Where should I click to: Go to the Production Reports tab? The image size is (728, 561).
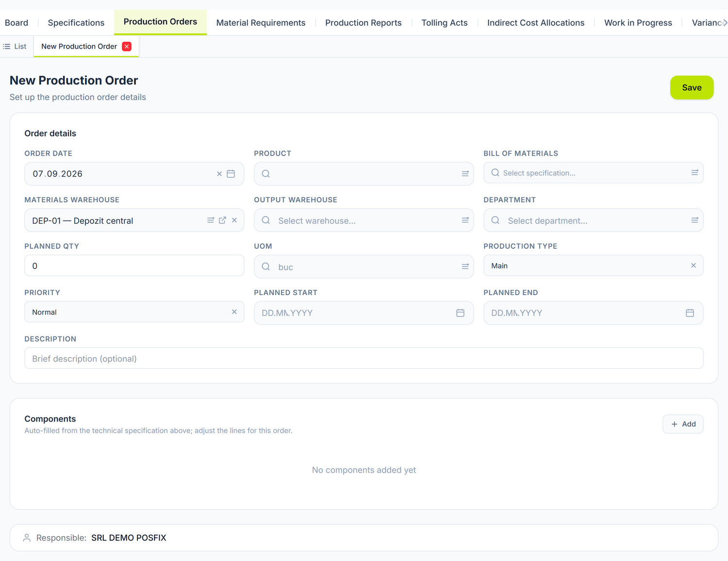pos(364,23)
